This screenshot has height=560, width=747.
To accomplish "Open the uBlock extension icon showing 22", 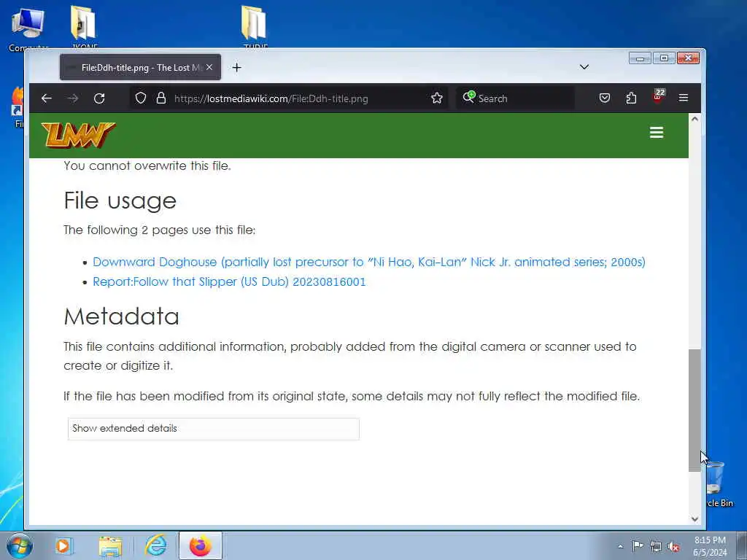I will coord(658,97).
